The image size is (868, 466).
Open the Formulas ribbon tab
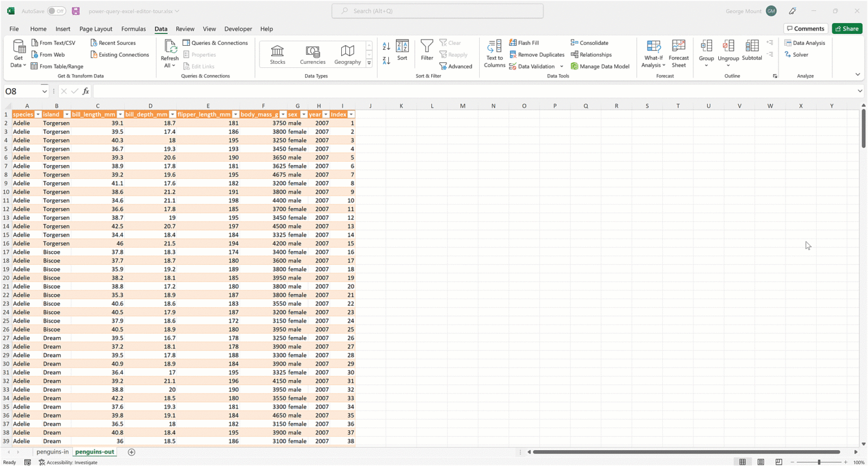[x=133, y=29]
